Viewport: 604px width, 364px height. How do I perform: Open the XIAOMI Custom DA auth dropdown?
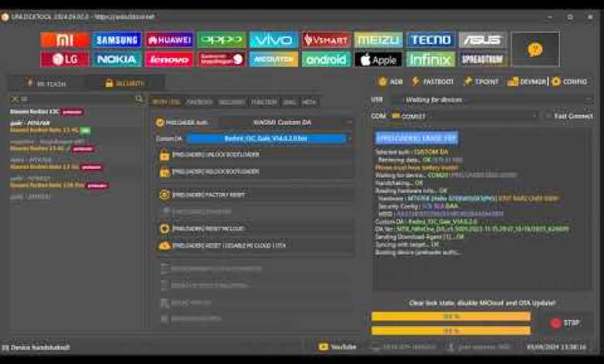pos(286,122)
